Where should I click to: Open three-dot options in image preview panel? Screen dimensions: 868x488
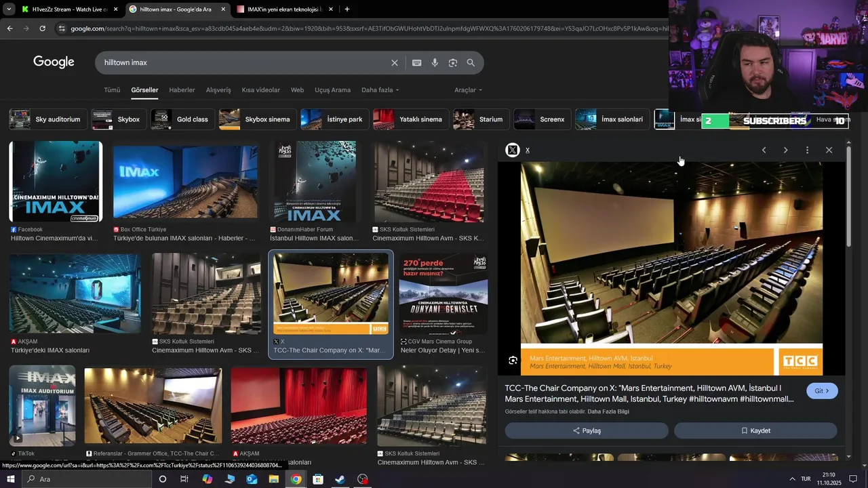[807, 150]
